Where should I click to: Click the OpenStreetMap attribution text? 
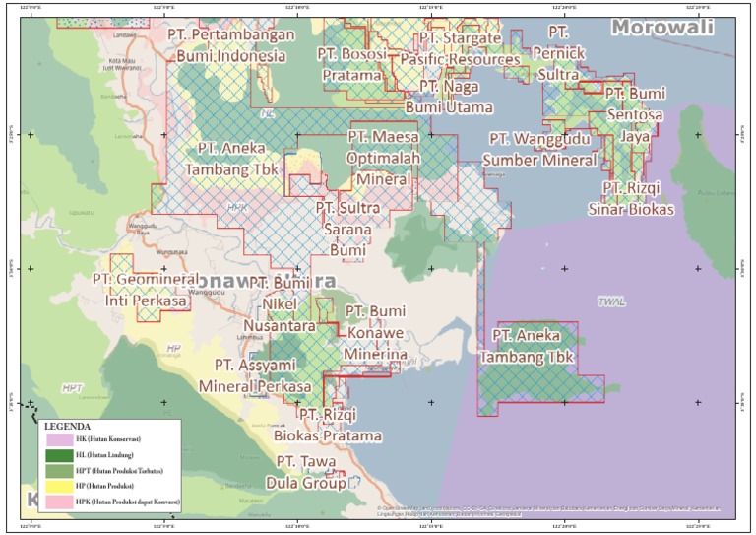tap(548, 511)
